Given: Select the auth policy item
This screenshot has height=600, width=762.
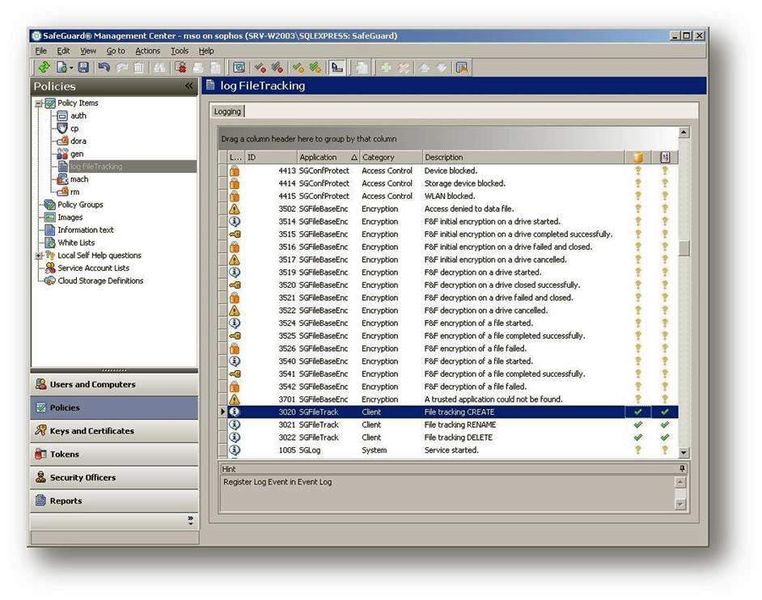Looking at the screenshot, I should click(x=78, y=116).
